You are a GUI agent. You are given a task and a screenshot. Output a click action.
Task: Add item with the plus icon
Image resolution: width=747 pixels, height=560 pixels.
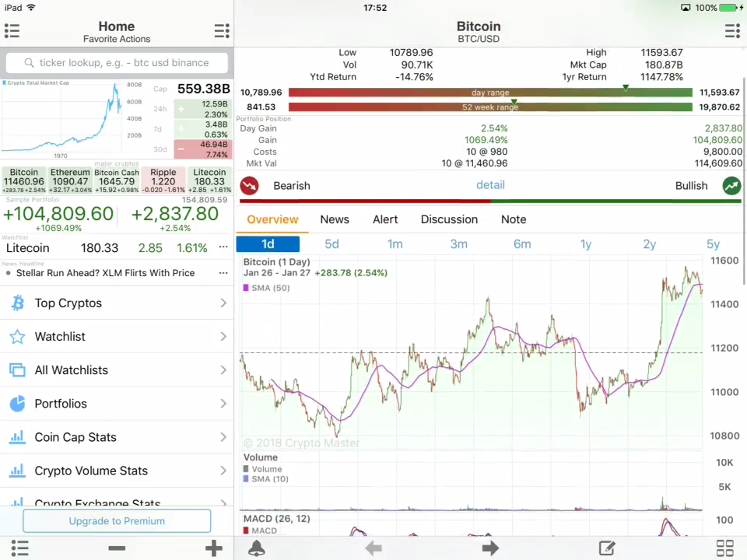pos(214,548)
